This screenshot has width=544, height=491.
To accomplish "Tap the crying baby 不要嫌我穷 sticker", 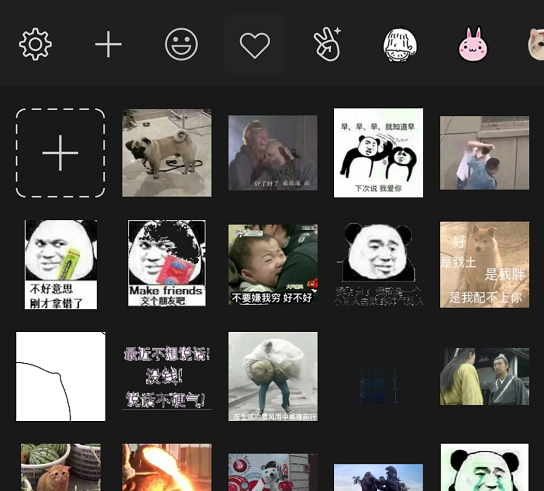I will tap(273, 264).
